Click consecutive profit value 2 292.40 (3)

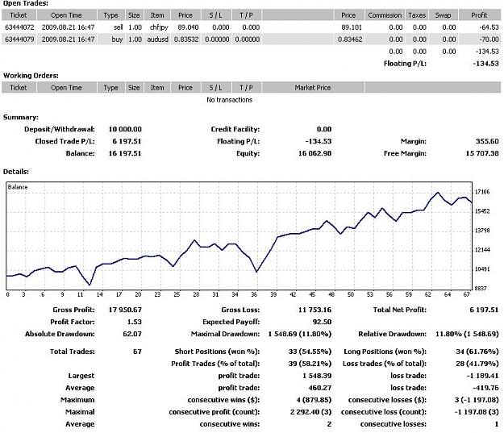coord(310,412)
